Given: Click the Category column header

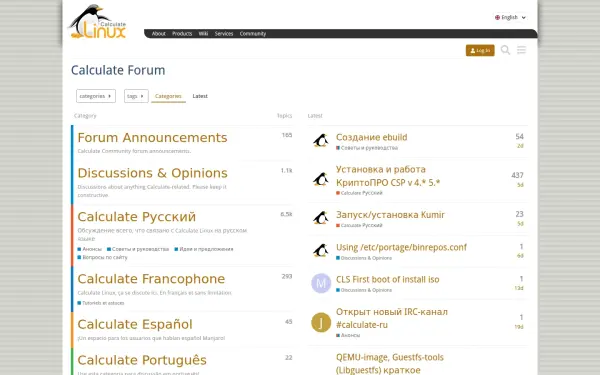Looking at the screenshot, I should (x=85, y=116).
